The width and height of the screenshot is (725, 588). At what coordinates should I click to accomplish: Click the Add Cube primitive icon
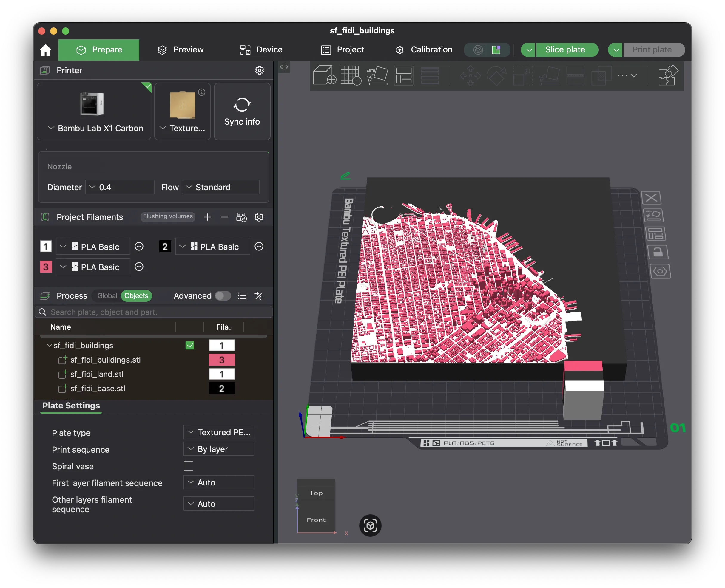point(324,75)
